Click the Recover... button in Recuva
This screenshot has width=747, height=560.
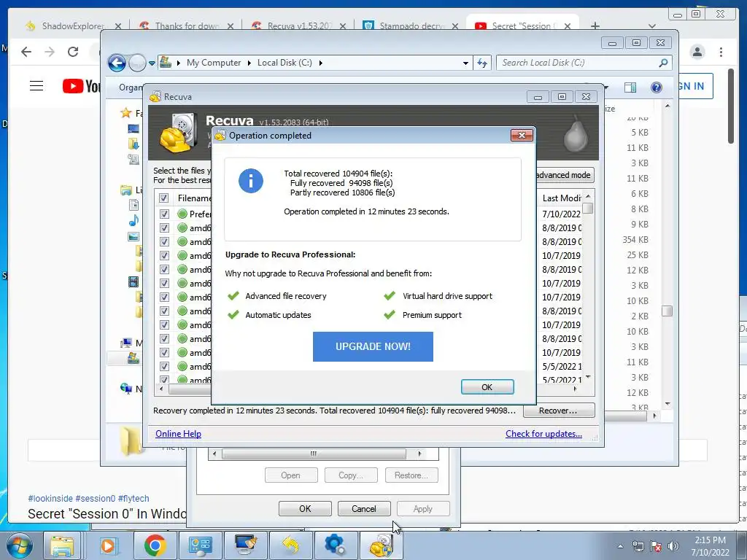coord(558,411)
